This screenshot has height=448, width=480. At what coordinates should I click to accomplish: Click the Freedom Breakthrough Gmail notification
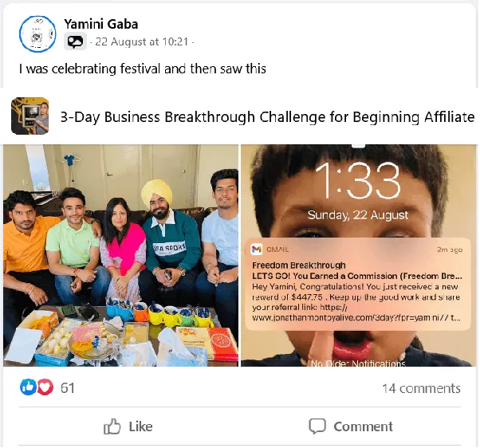click(358, 285)
